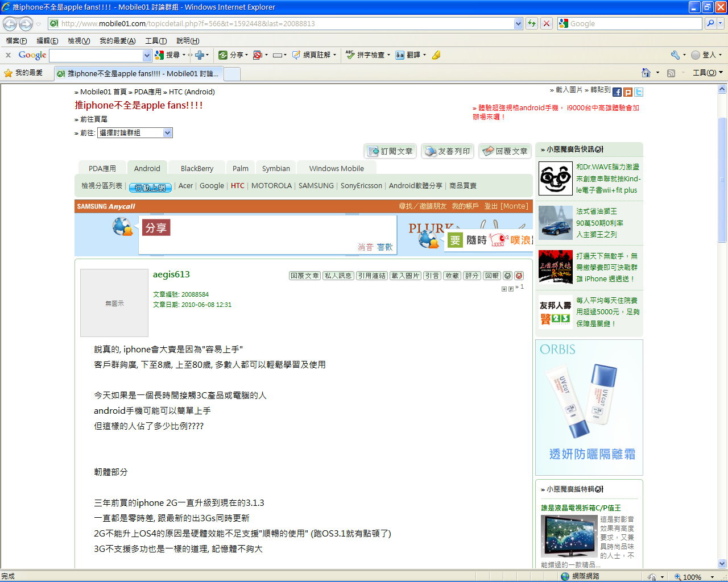
Task: Click the URL address bar field
Action: (282, 24)
